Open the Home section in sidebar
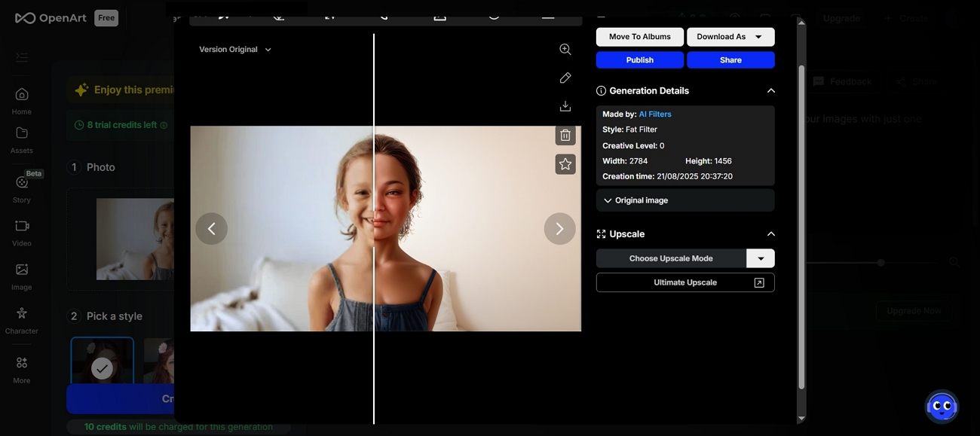Image resolution: width=980 pixels, height=436 pixels. pyautogui.click(x=22, y=101)
